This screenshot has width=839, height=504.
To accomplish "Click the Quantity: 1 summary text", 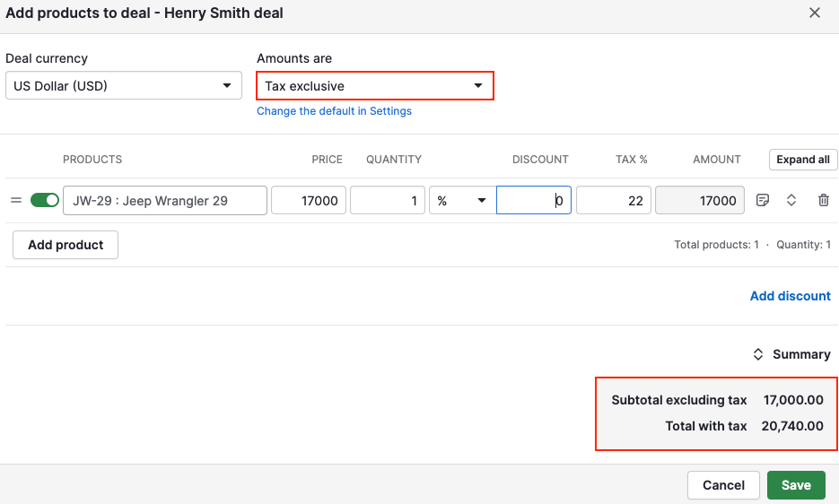I will click(804, 245).
